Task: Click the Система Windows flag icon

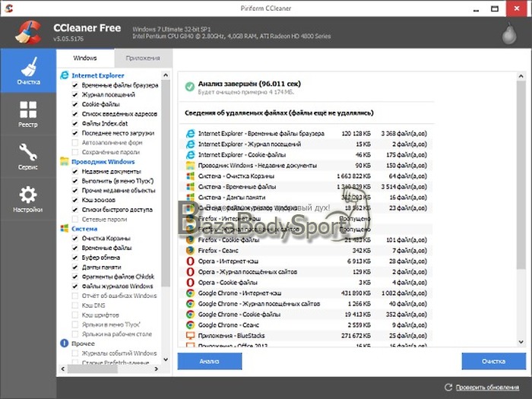Action: tap(65, 228)
